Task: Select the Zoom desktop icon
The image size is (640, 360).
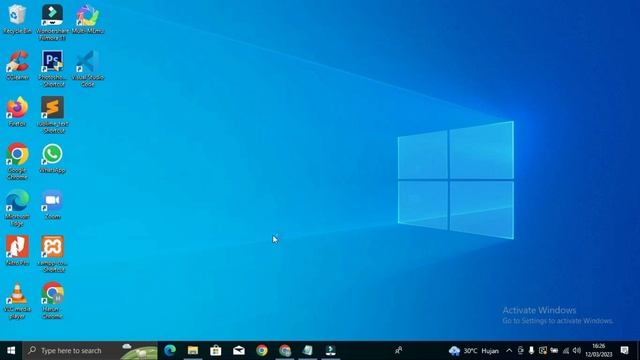Action: tap(52, 205)
